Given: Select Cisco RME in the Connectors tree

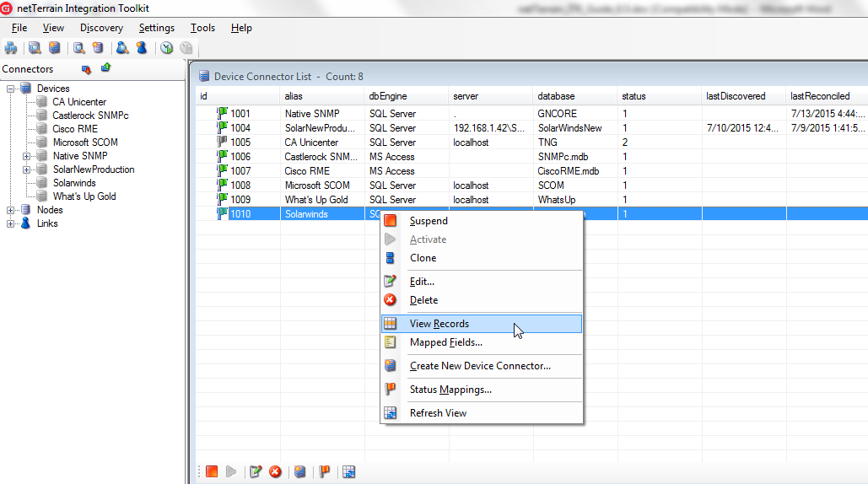Looking at the screenshot, I should coord(75,129).
